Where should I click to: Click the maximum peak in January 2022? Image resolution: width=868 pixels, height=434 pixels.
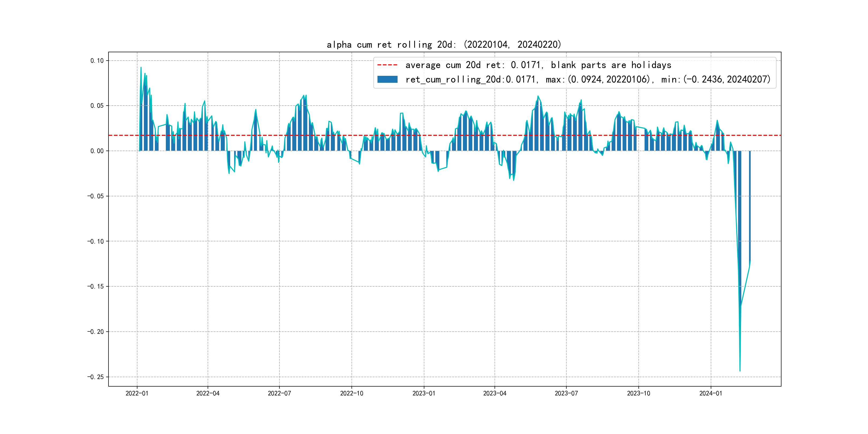(141, 68)
